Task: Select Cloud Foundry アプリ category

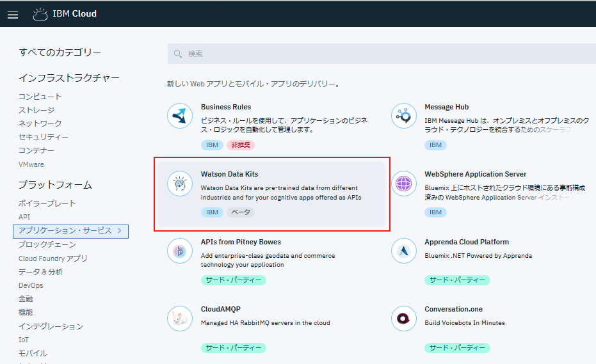Action: click(x=53, y=258)
